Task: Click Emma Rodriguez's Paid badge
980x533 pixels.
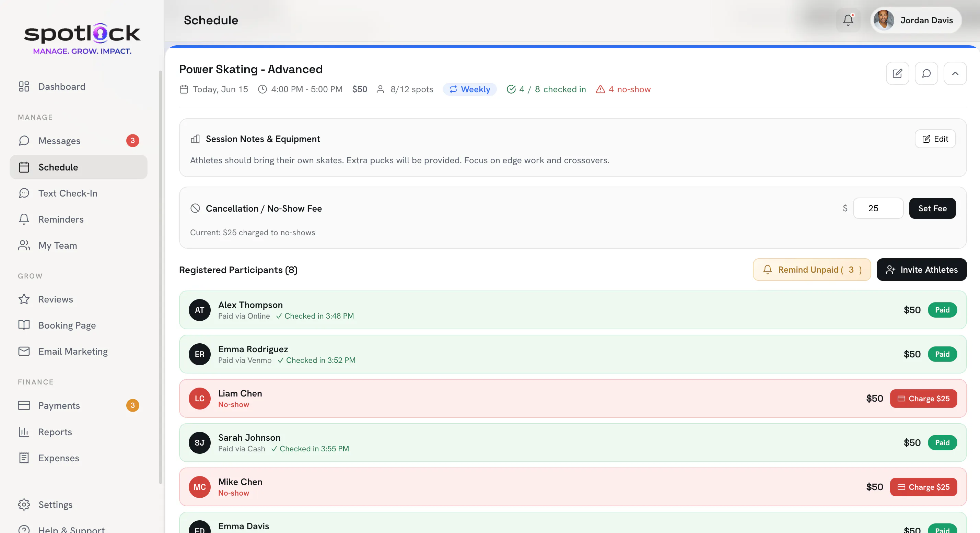Action: point(942,354)
